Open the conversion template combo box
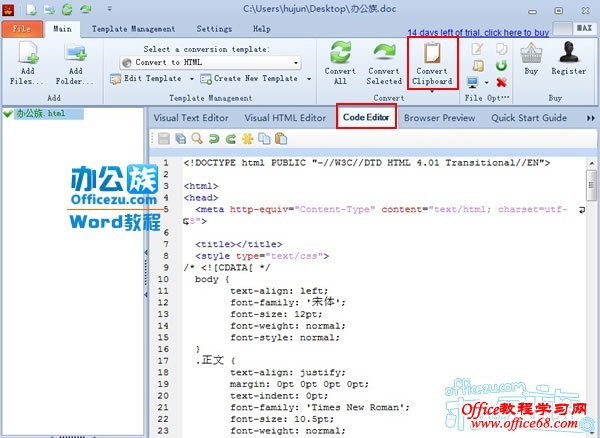Image resolution: width=600 pixels, height=438 pixels. [x=211, y=63]
